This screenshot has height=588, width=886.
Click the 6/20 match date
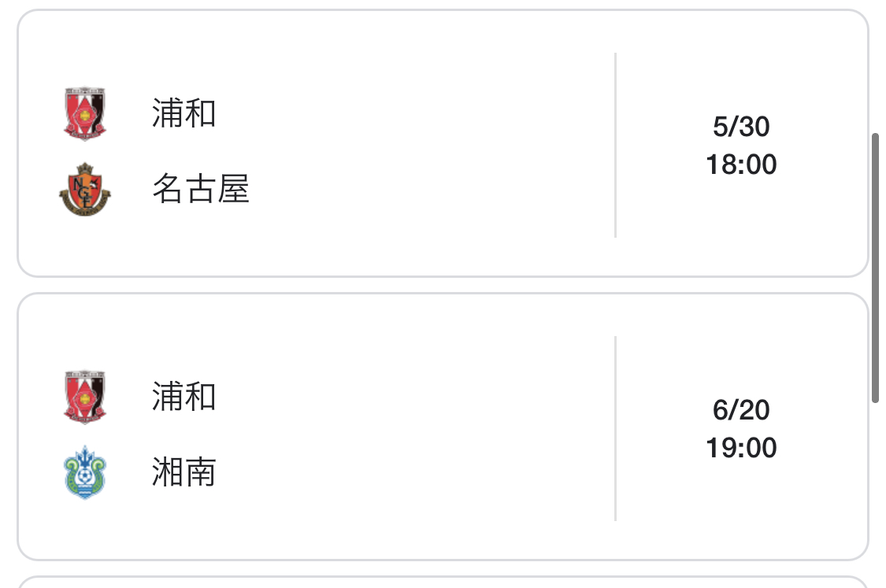pos(741,410)
